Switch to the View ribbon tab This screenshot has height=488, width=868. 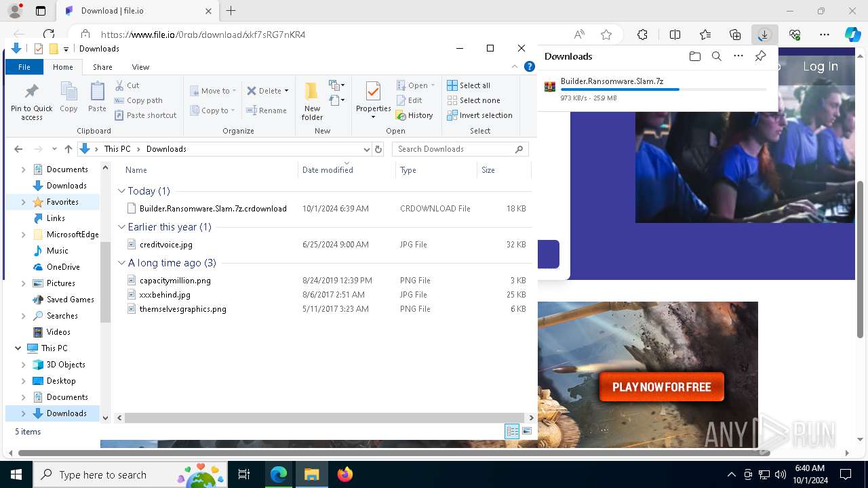(x=140, y=67)
